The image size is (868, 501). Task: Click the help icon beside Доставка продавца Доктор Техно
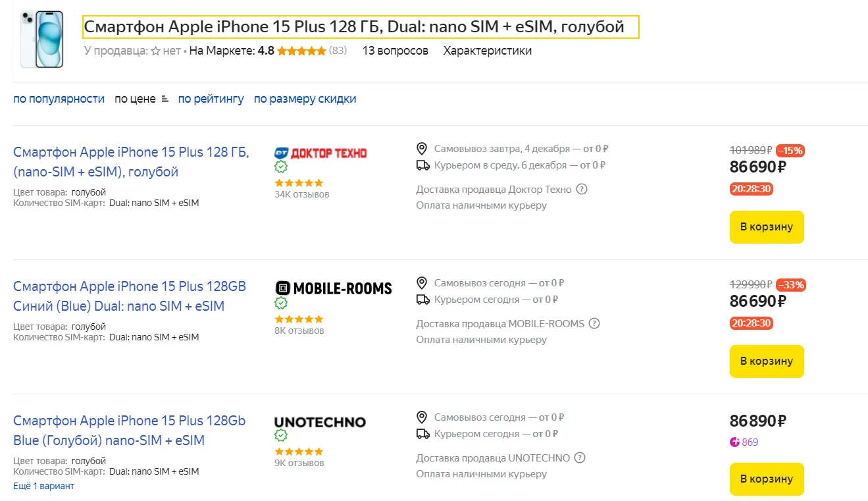pos(582,190)
